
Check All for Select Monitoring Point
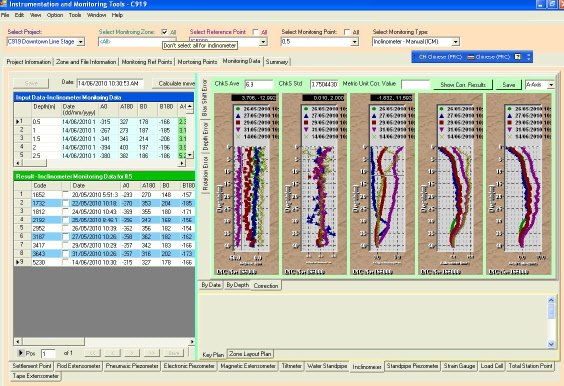tap(347, 32)
